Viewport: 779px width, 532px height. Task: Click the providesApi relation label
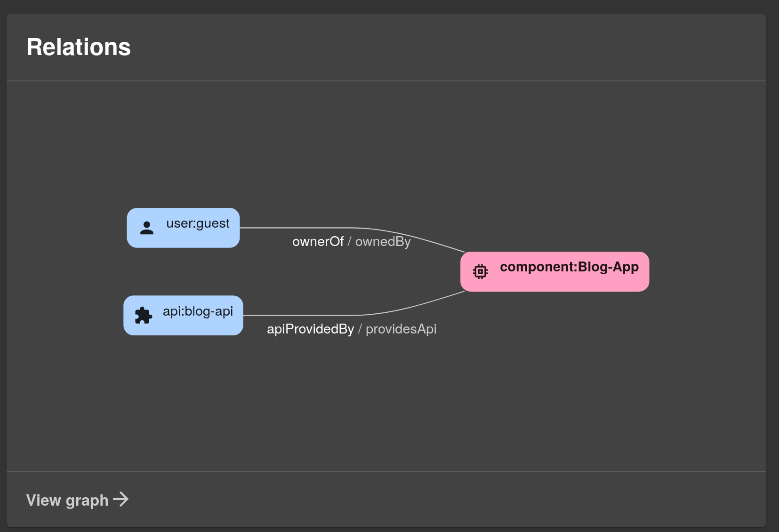click(x=401, y=329)
